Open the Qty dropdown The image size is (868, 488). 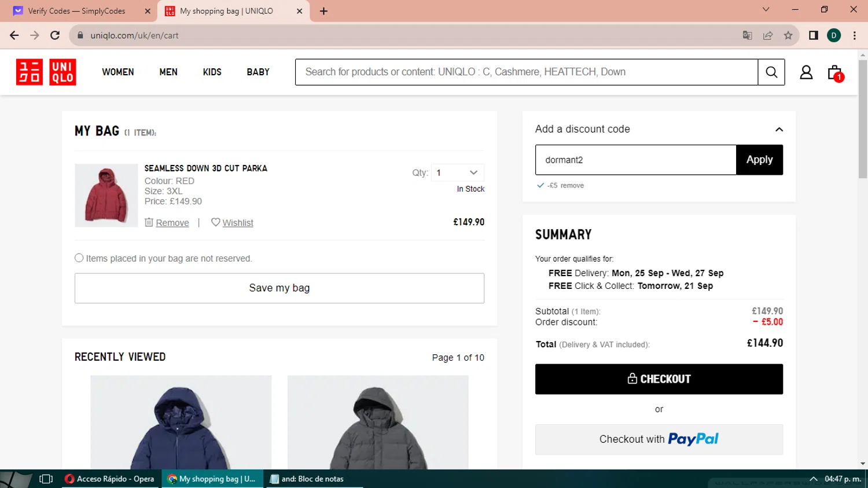point(457,173)
